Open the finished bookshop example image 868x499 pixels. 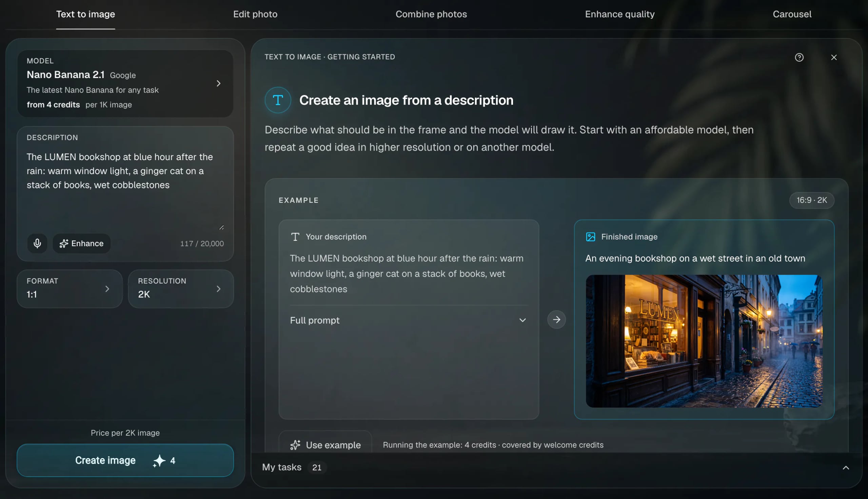coord(704,341)
